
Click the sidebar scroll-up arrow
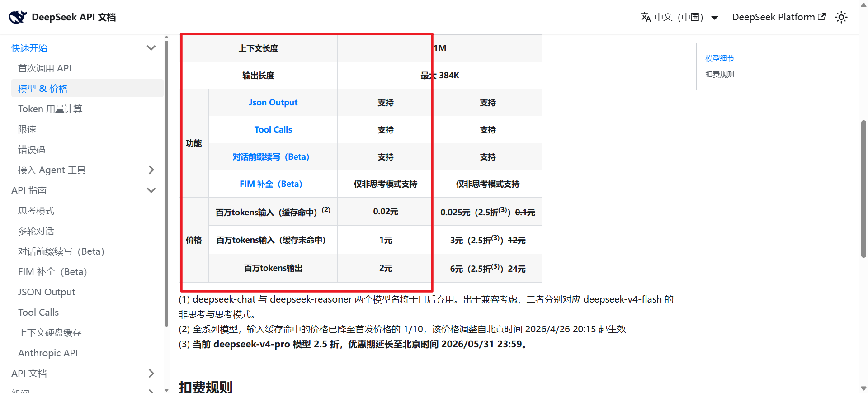[166, 37]
